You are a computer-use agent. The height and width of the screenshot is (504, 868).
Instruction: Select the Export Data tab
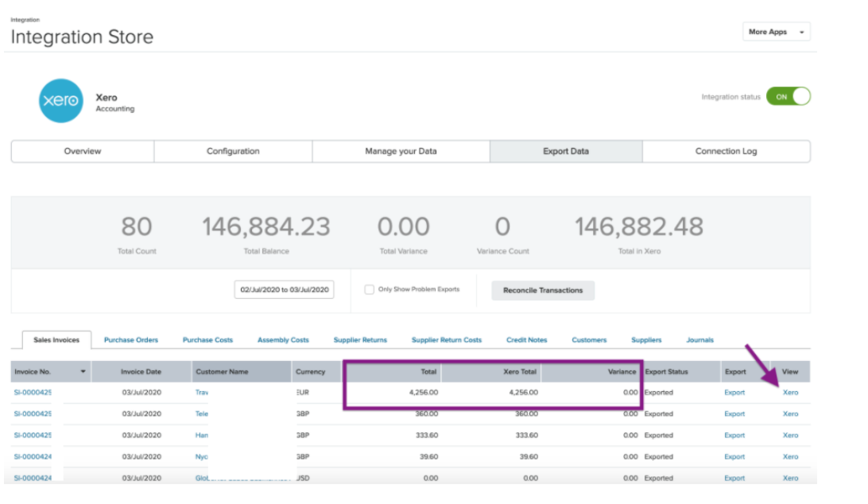[566, 151]
